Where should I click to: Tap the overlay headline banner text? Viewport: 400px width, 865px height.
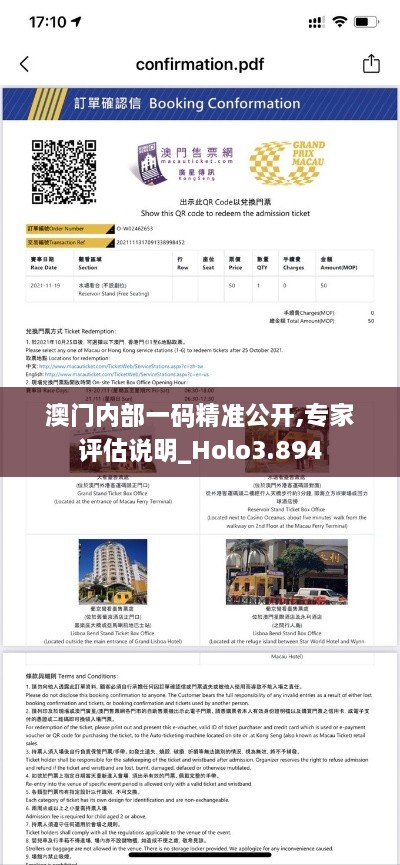200,432
